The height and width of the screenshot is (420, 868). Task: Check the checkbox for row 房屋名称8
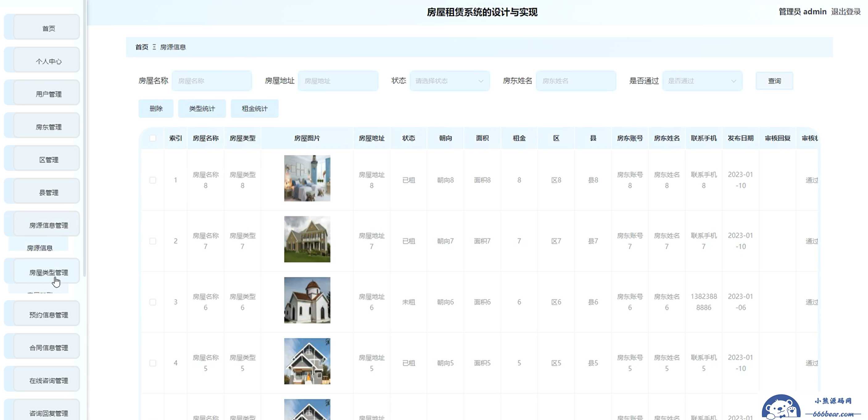coord(153,180)
